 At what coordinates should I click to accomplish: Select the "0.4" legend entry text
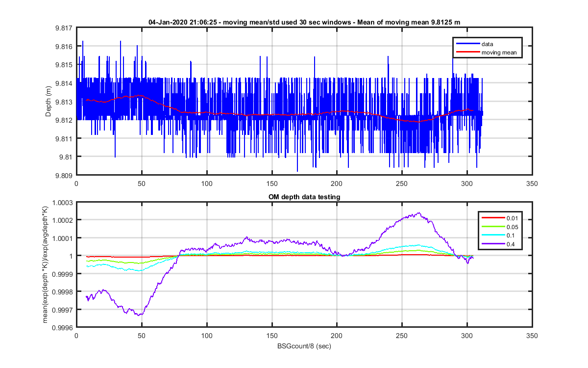click(511, 243)
